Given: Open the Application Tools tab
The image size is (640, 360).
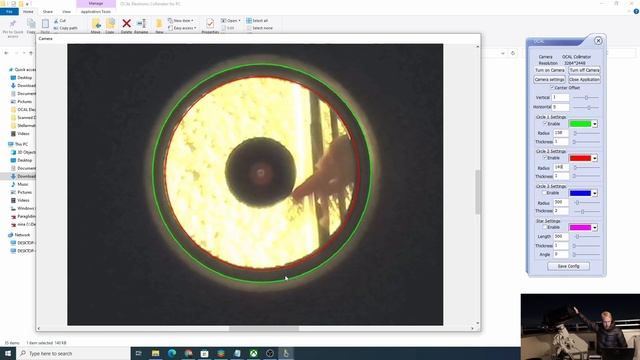Looking at the screenshot, I should point(96,11).
